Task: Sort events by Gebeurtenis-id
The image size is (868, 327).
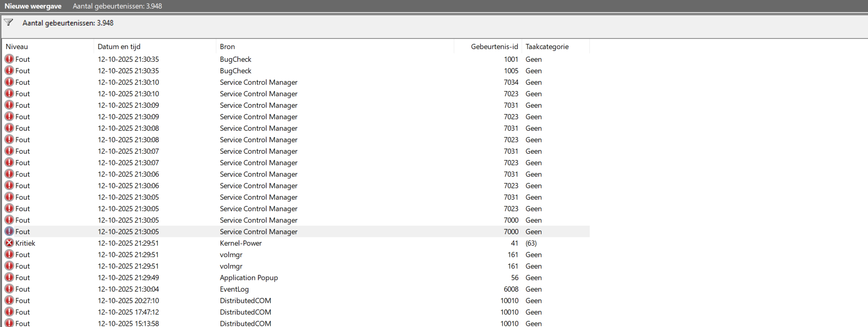Action: (494, 46)
